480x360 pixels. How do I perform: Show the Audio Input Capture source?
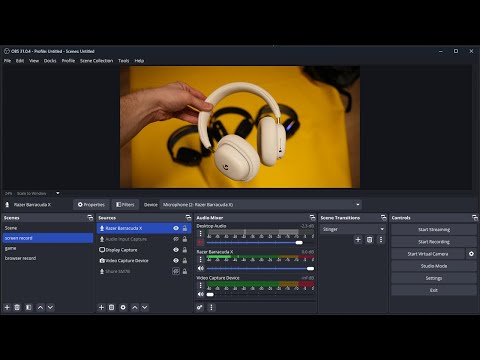[176, 239]
